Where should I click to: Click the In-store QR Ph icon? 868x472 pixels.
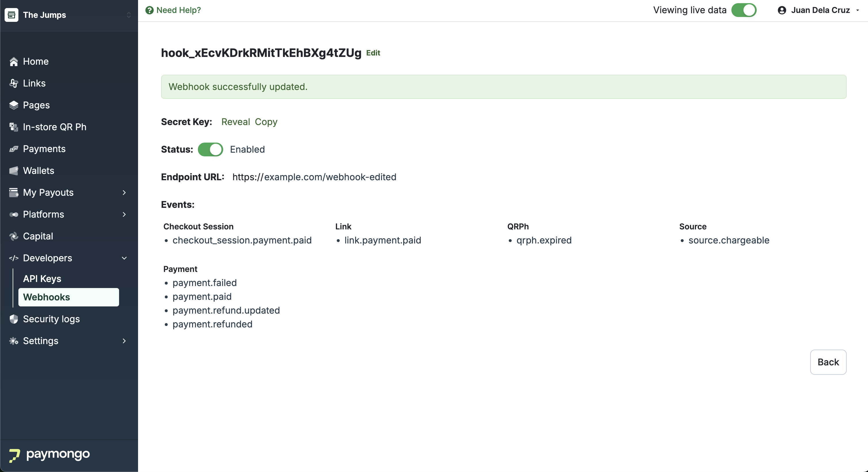coord(14,127)
